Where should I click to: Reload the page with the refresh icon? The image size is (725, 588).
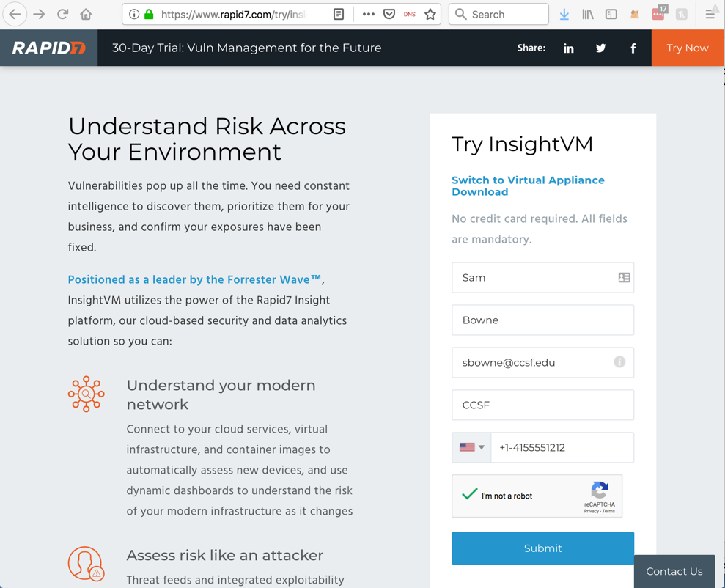[x=62, y=15]
